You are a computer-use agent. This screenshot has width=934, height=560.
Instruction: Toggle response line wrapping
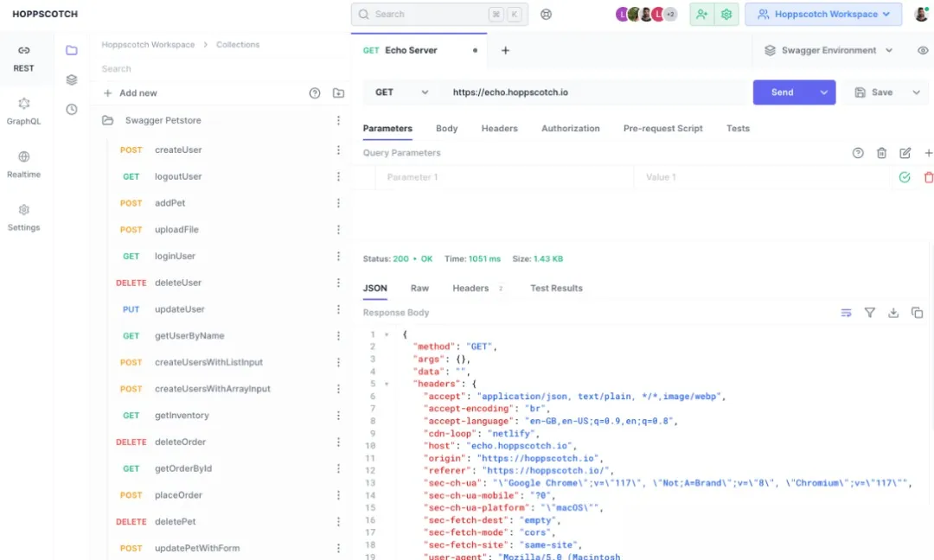point(846,313)
